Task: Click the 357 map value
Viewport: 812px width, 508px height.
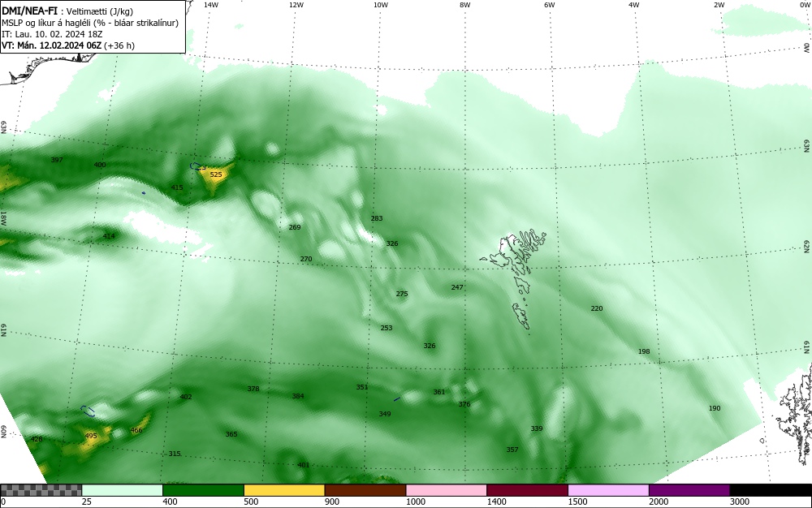Action: [512, 450]
